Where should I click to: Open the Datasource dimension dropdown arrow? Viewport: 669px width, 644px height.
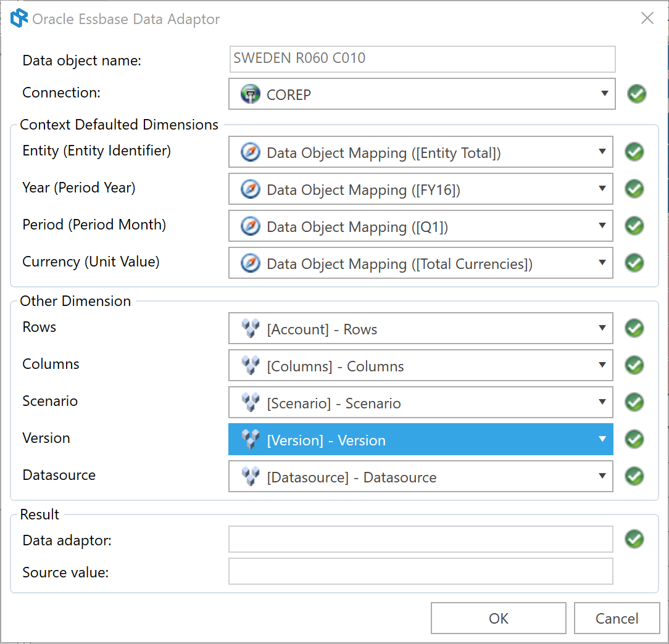[602, 476]
